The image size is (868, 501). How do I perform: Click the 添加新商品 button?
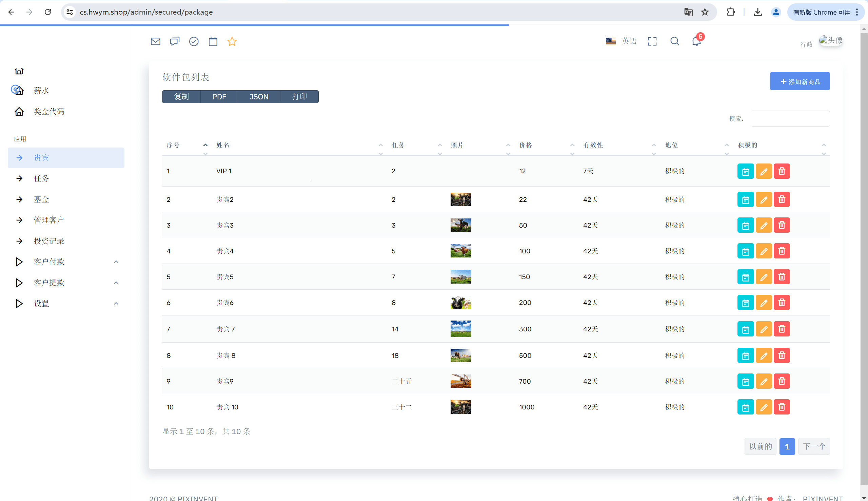click(800, 81)
